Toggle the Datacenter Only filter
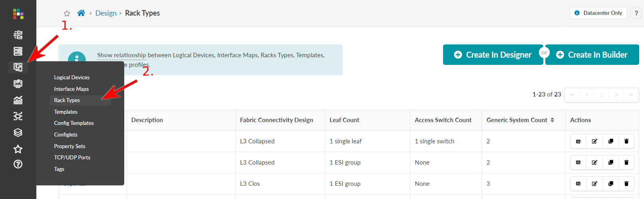The width and height of the screenshot is (644, 199). click(x=598, y=13)
